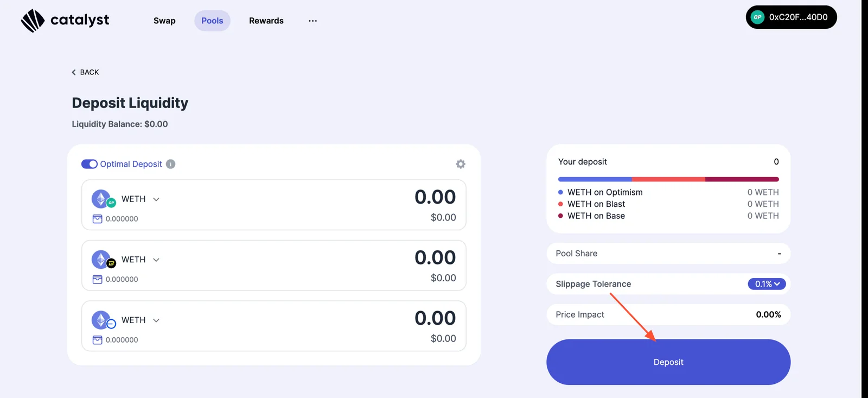Viewport: 868px width, 398px height.
Task: Click the deposit distribution color bar
Action: click(668, 179)
